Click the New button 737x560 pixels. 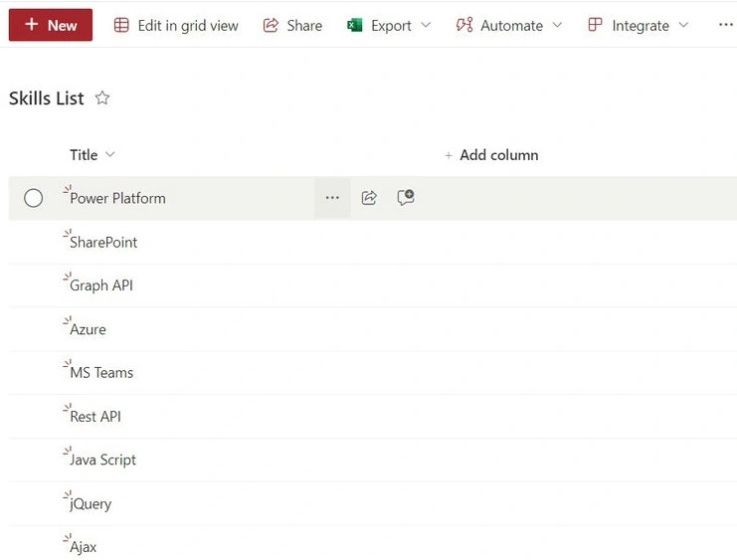[x=51, y=25]
